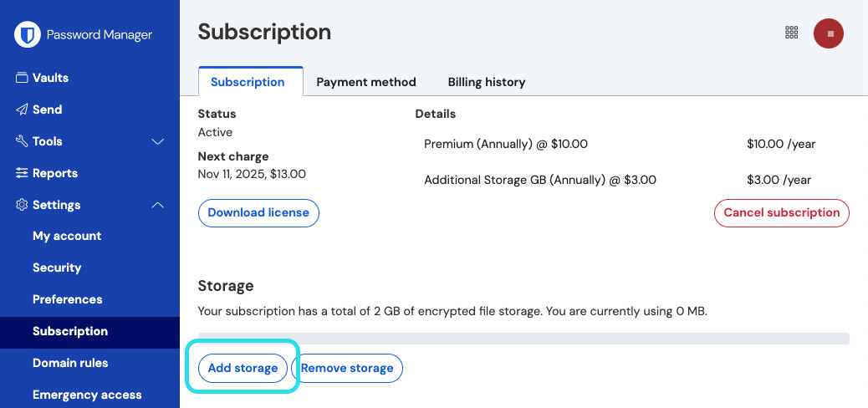The image size is (868, 408).
Task: Open the account profile avatar
Action: [829, 33]
